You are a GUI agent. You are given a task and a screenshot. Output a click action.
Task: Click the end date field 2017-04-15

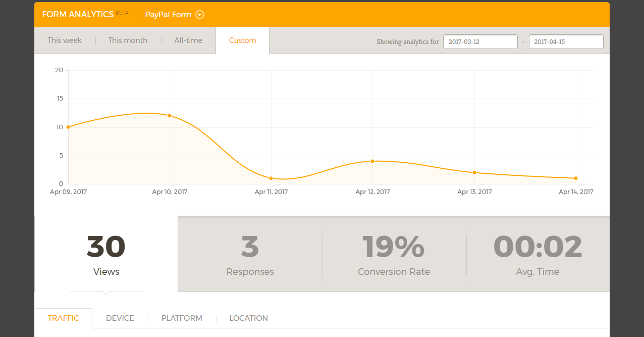[x=566, y=42]
